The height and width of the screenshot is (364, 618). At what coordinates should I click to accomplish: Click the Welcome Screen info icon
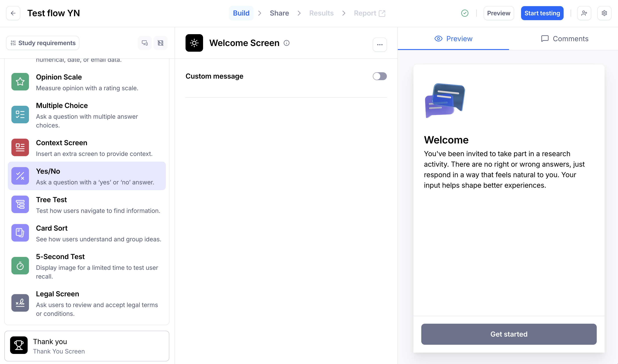point(287,43)
